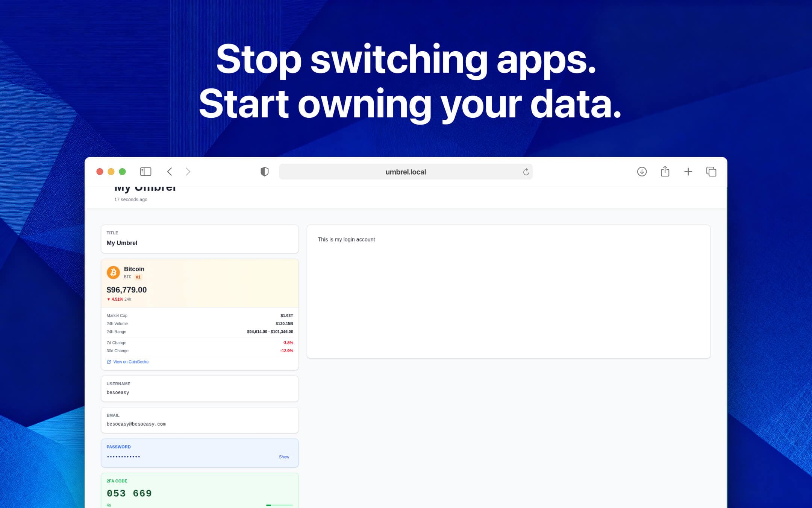Open a new tab with the plus icon

pyautogui.click(x=688, y=172)
